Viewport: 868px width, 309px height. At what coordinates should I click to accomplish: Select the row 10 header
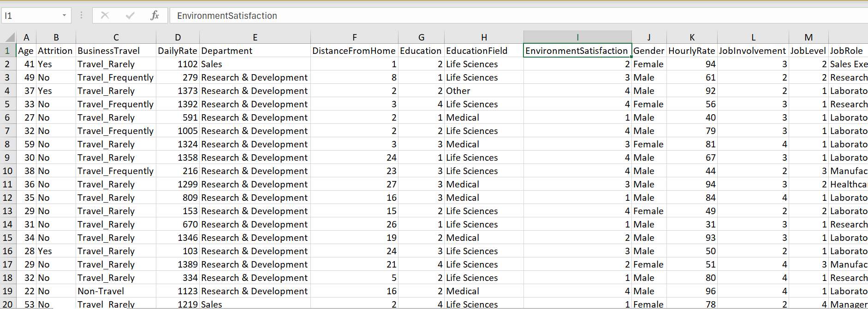[7, 171]
